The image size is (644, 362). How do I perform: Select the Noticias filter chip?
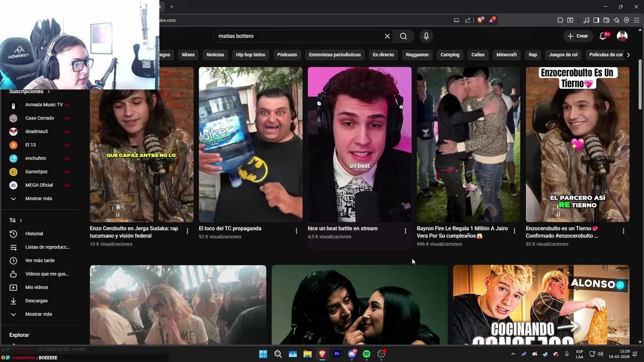coord(215,55)
